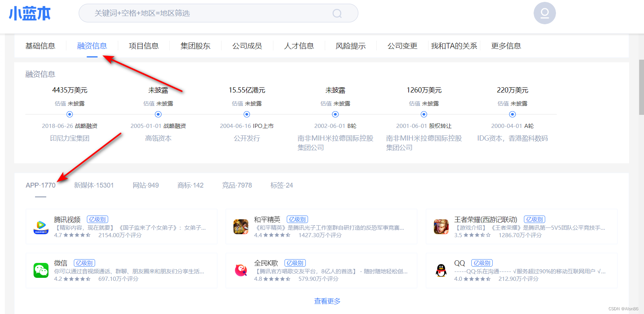Click the 腾讯视频 app icon

(x=41, y=227)
